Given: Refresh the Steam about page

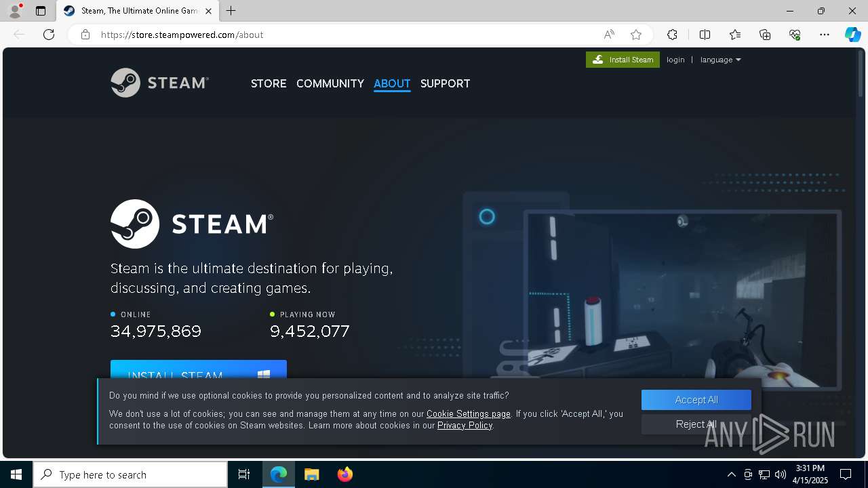Looking at the screenshot, I should click(49, 35).
